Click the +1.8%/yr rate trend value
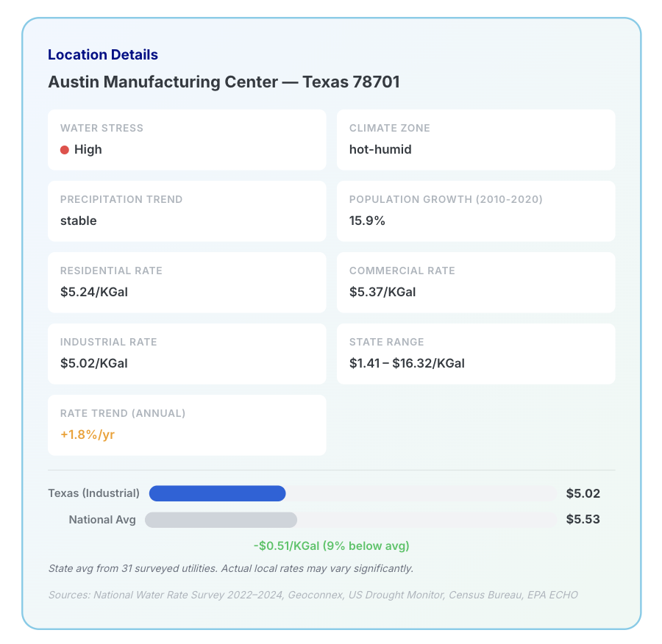The height and width of the screenshot is (644, 662). click(x=88, y=434)
